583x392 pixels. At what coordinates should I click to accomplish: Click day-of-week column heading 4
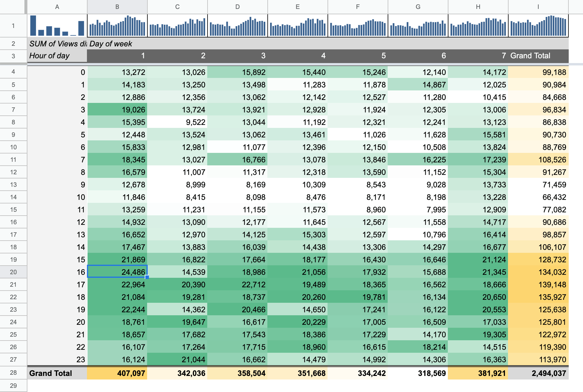(x=298, y=56)
